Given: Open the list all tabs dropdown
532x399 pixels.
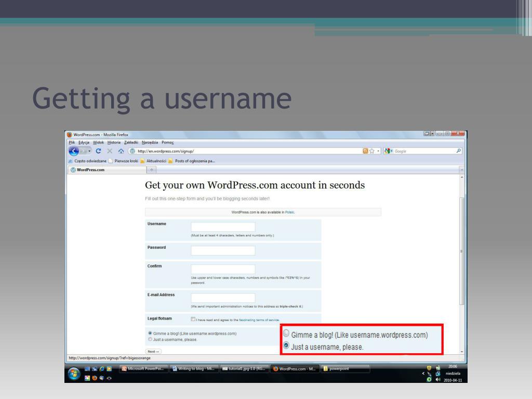Looking at the screenshot, I should tap(462, 170).
